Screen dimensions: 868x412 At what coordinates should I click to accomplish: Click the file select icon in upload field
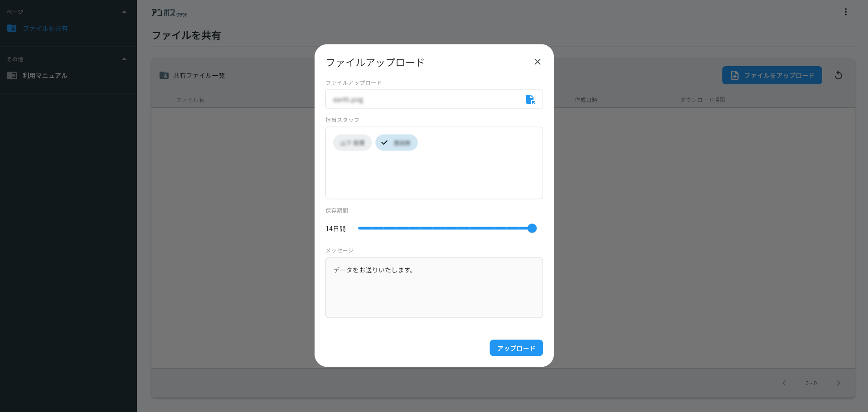point(530,99)
